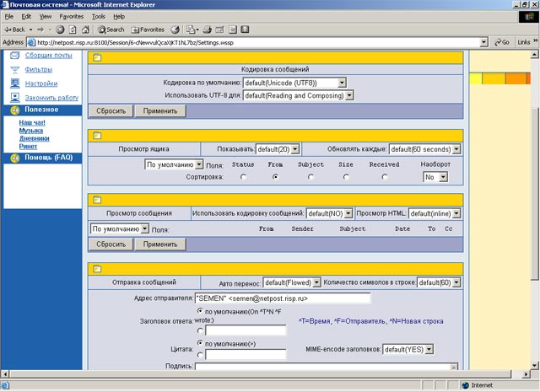Open Наш чат! link
Screen dimensions: 540x392
point(32,122)
